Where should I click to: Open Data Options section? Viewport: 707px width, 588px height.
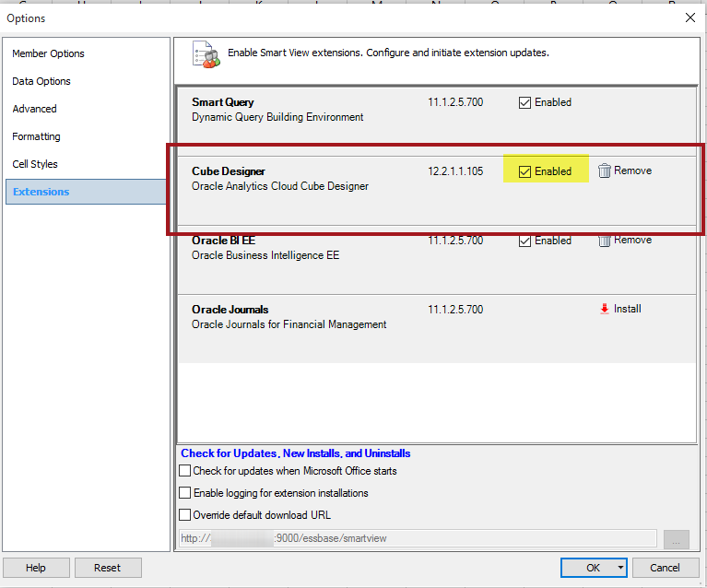[41, 81]
